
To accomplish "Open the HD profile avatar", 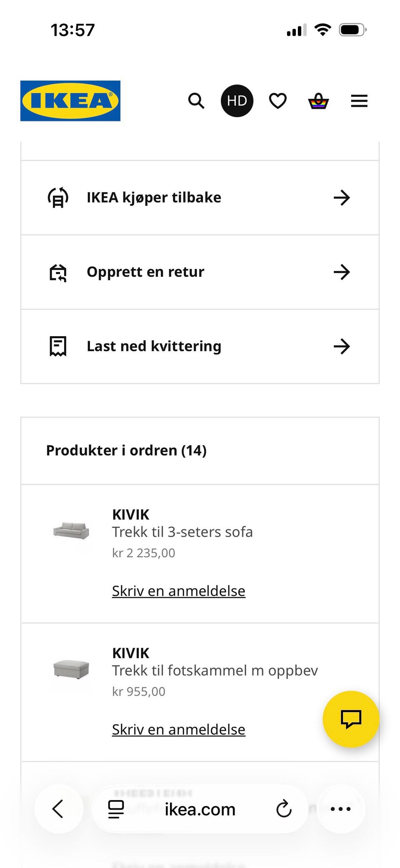I will coord(237,101).
